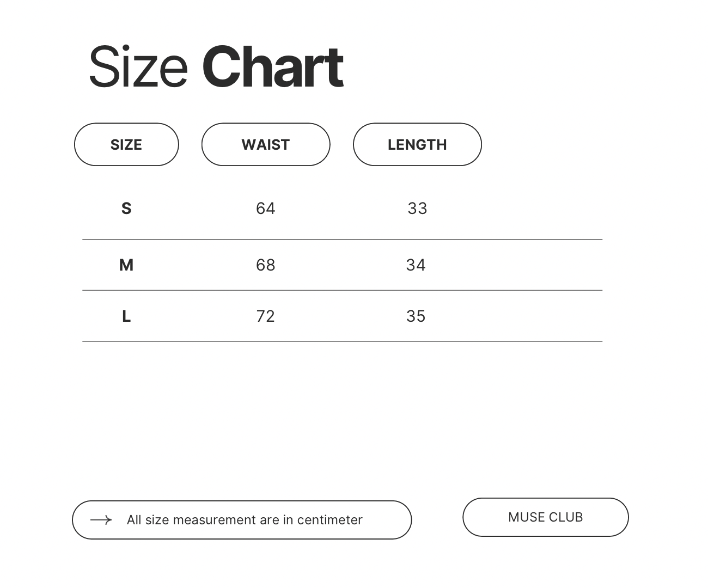Image resolution: width=708 pixels, height=588 pixels.
Task: Click the WAIST column header
Action: coord(266,144)
